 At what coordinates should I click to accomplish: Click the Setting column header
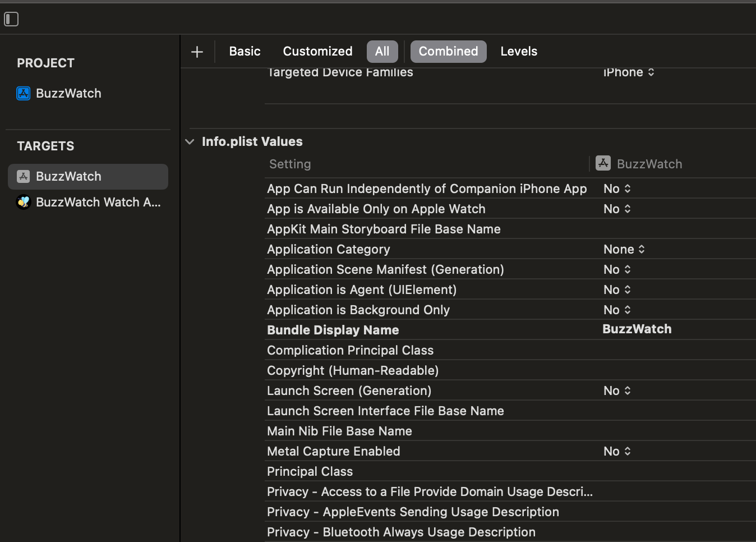(290, 164)
